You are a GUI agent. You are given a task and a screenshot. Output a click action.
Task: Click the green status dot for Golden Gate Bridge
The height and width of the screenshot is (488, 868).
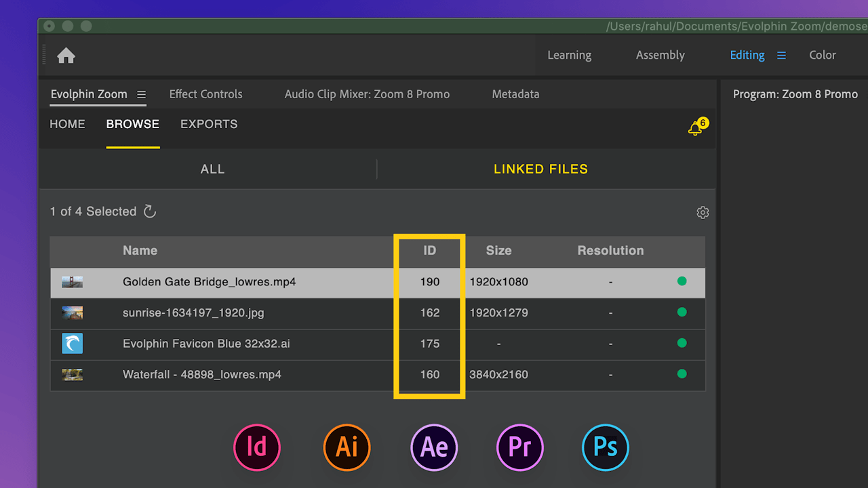point(682,281)
